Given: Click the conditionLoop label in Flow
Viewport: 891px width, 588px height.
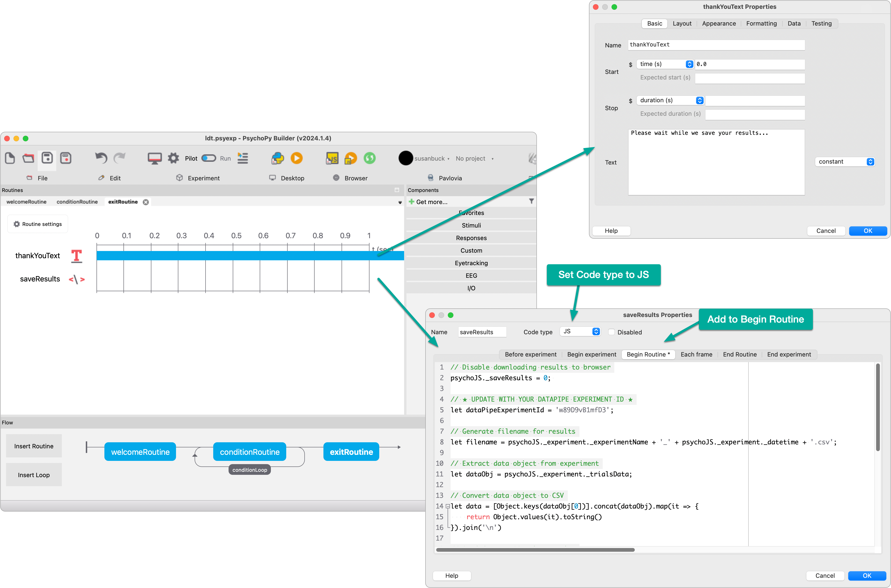Looking at the screenshot, I should [249, 470].
